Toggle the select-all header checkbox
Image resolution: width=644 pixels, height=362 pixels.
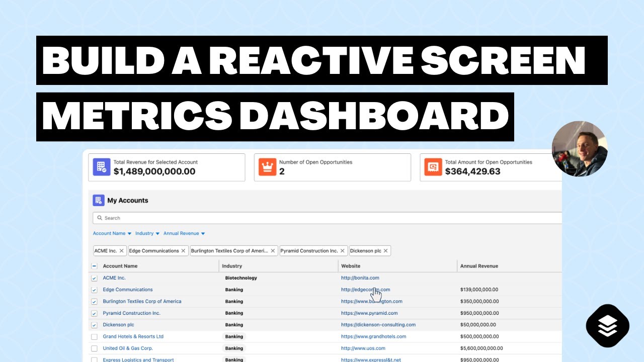click(x=94, y=266)
